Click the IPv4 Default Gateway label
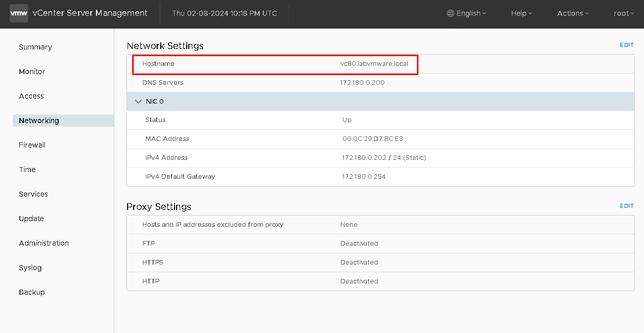 click(180, 177)
